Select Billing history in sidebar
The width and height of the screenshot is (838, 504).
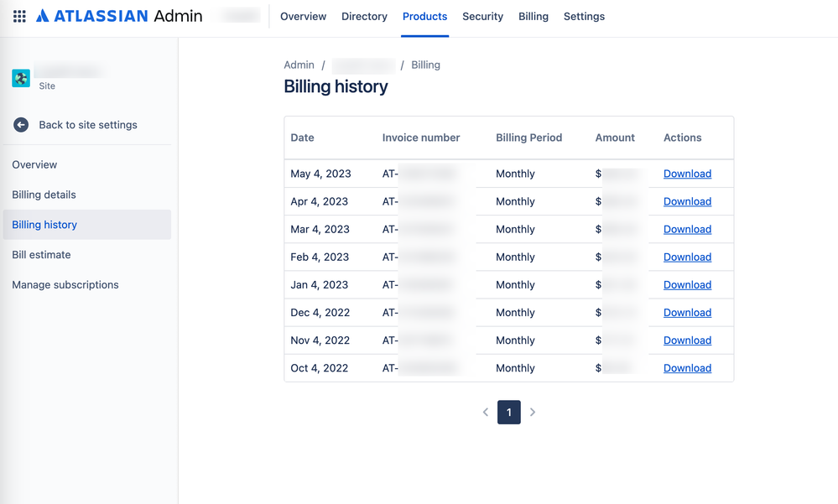(87, 225)
